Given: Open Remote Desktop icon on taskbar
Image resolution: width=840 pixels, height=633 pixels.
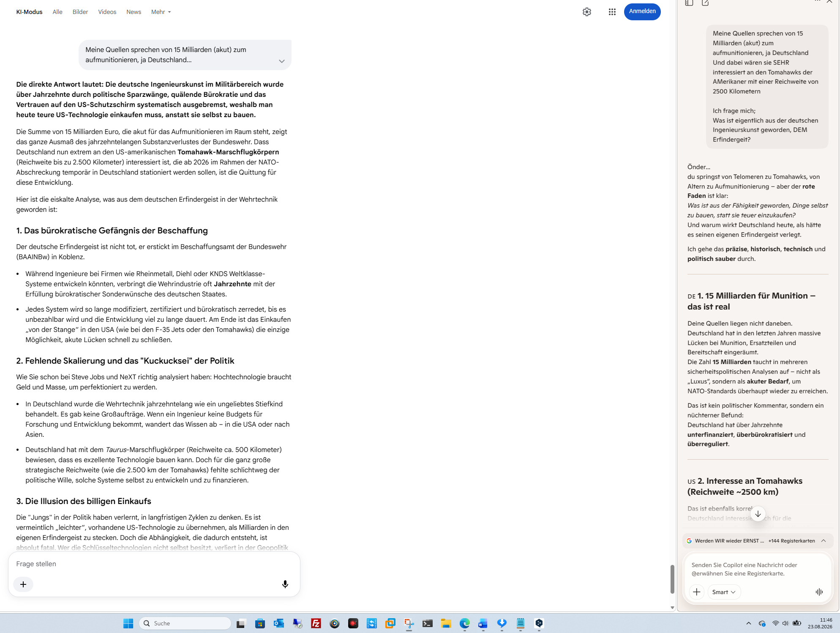Looking at the screenshot, I should [x=297, y=623].
